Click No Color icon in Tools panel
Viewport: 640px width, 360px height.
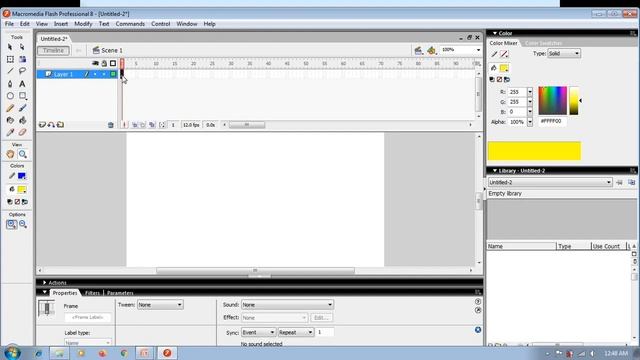pyautogui.click(x=17, y=202)
